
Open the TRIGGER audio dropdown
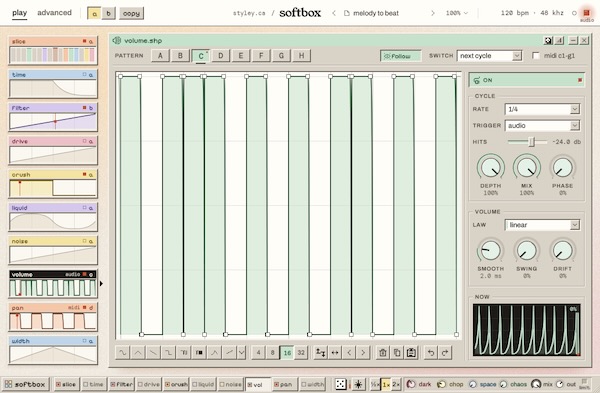coord(542,126)
